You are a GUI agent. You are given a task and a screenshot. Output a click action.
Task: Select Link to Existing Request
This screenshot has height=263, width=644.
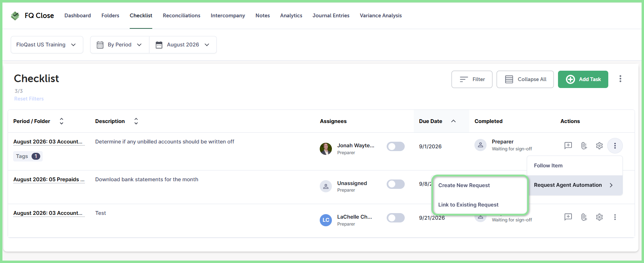[480, 205]
